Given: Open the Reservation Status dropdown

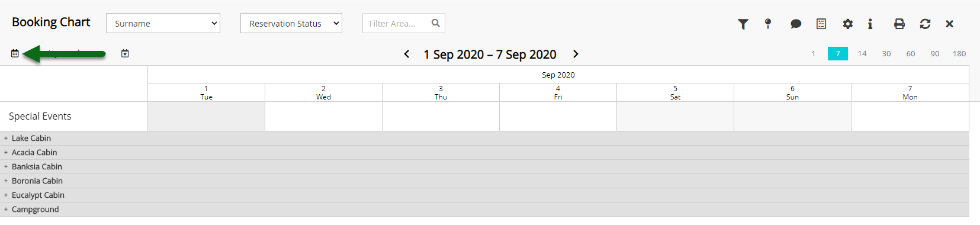Looking at the screenshot, I should 291,23.
